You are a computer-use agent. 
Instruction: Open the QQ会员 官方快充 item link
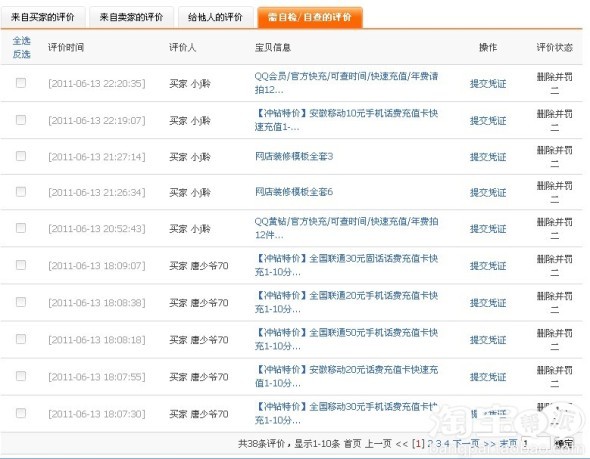pyautogui.click(x=346, y=83)
